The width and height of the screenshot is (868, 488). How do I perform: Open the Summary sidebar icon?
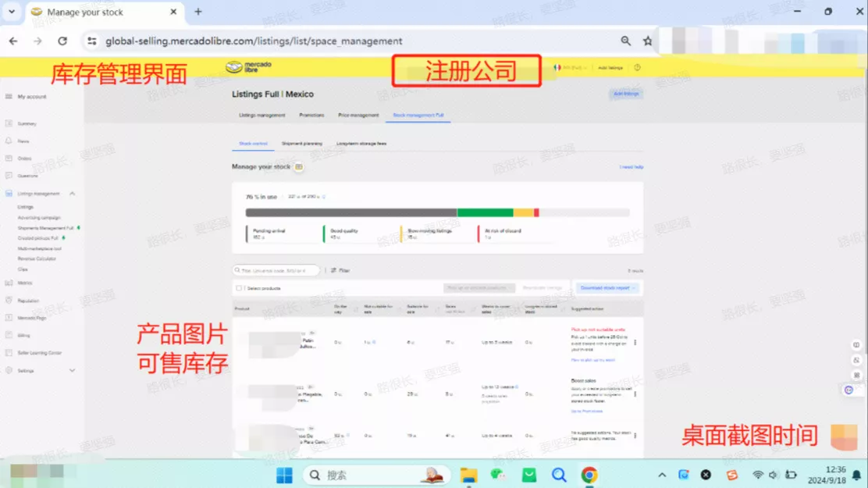(x=9, y=123)
